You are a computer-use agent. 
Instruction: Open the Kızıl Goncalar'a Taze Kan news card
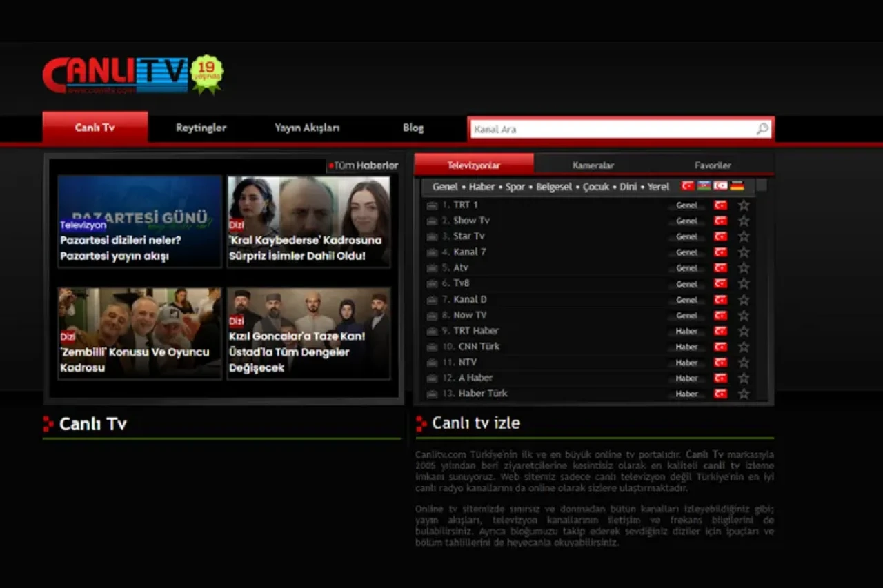click(x=309, y=334)
